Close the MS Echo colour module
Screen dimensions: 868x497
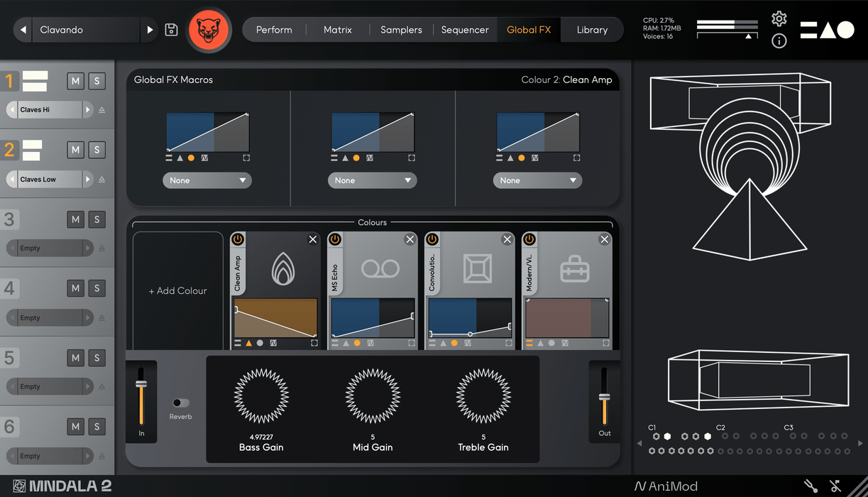coord(410,240)
